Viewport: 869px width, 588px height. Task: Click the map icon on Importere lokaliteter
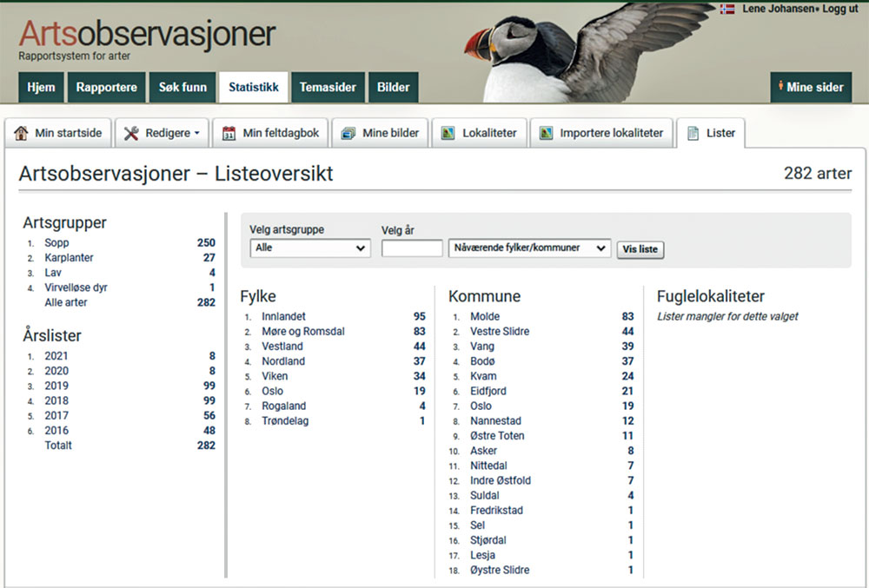(547, 133)
